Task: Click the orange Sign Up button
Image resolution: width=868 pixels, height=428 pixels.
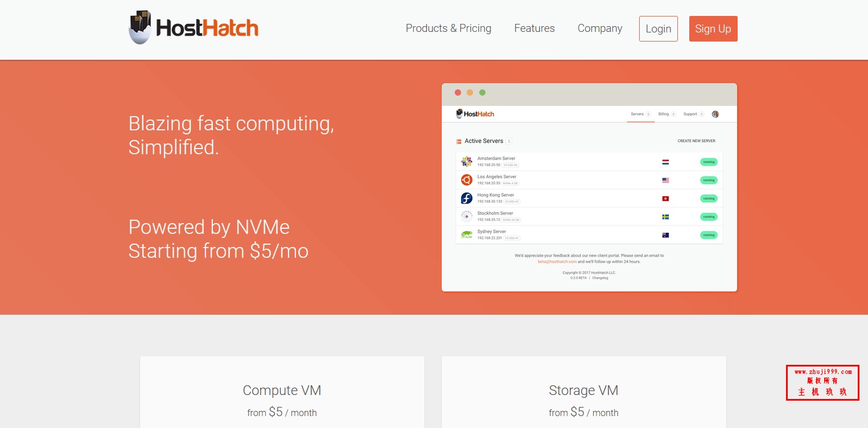Action: (713, 28)
